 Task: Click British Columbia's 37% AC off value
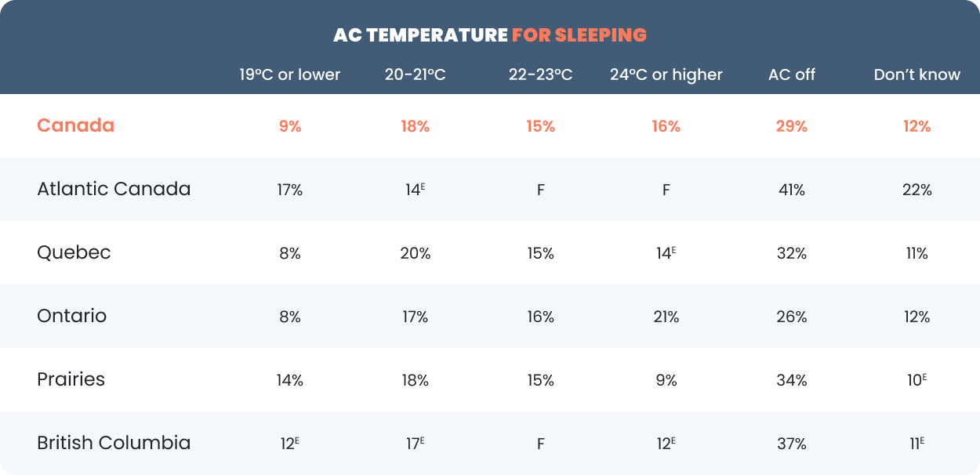point(792,444)
